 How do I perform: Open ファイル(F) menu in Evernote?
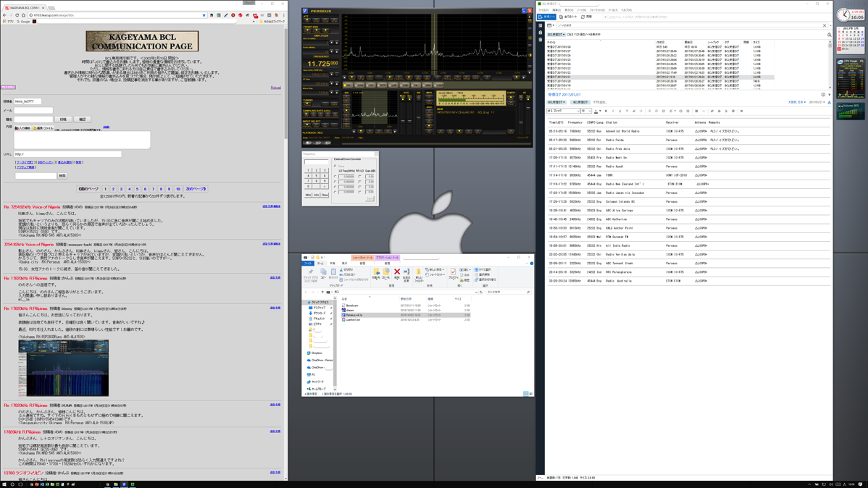(543, 10)
